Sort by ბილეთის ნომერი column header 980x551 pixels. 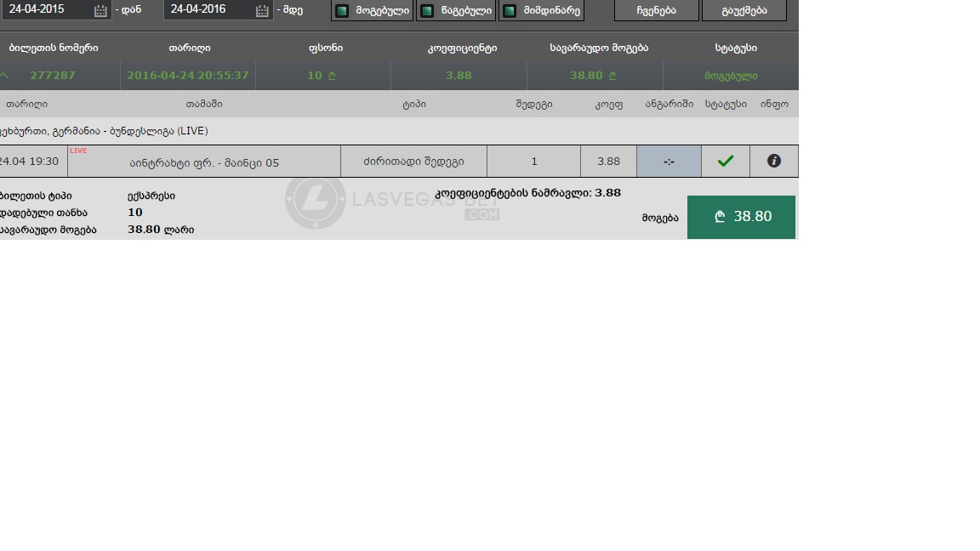pyautogui.click(x=53, y=48)
